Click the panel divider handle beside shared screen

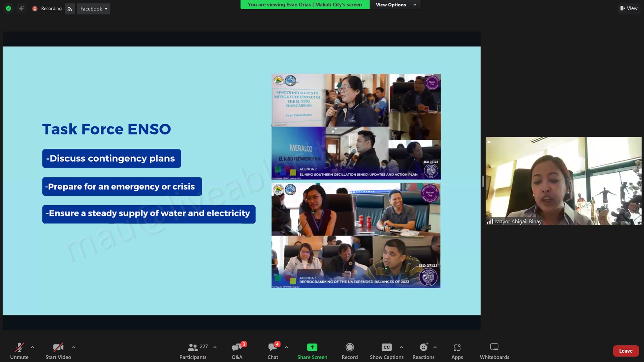483,181
